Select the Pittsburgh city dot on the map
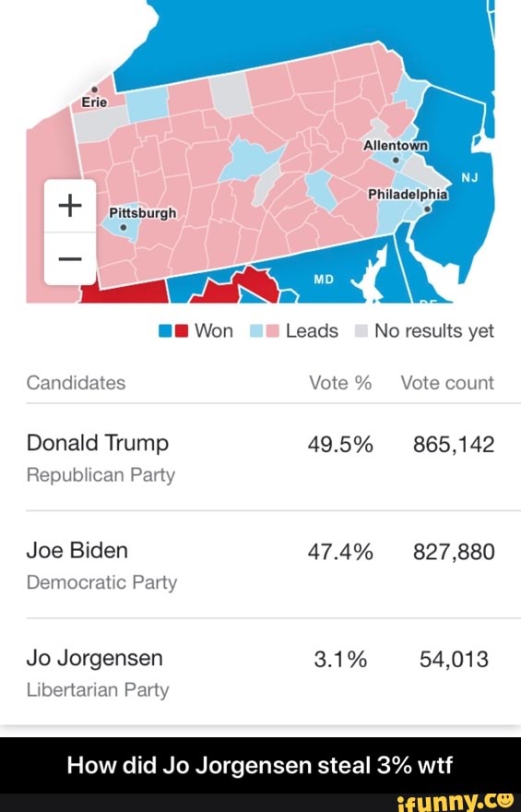The height and width of the screenshot is (812, 521). tap(124, 227)
